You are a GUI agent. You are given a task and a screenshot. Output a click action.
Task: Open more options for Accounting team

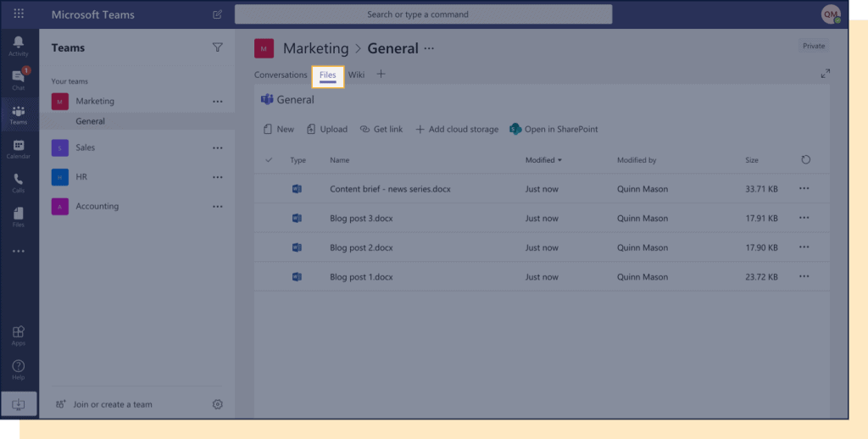coord(218,207)
